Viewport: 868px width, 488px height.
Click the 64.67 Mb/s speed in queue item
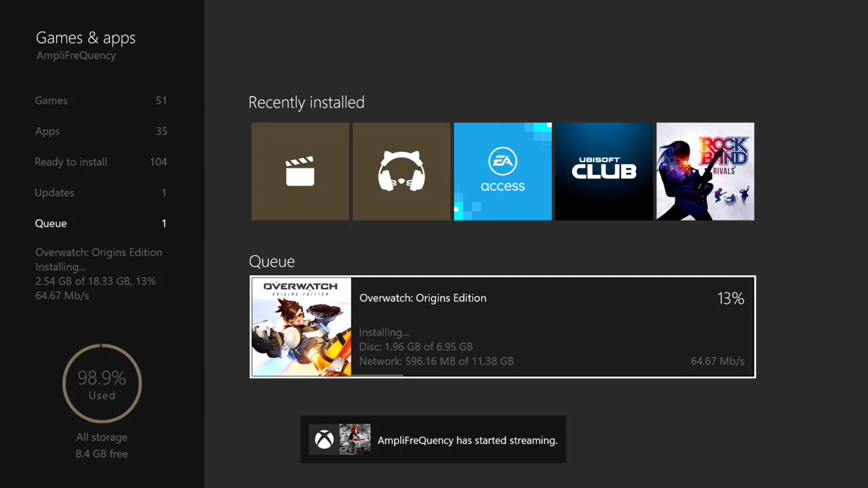(x=717, y=362)
